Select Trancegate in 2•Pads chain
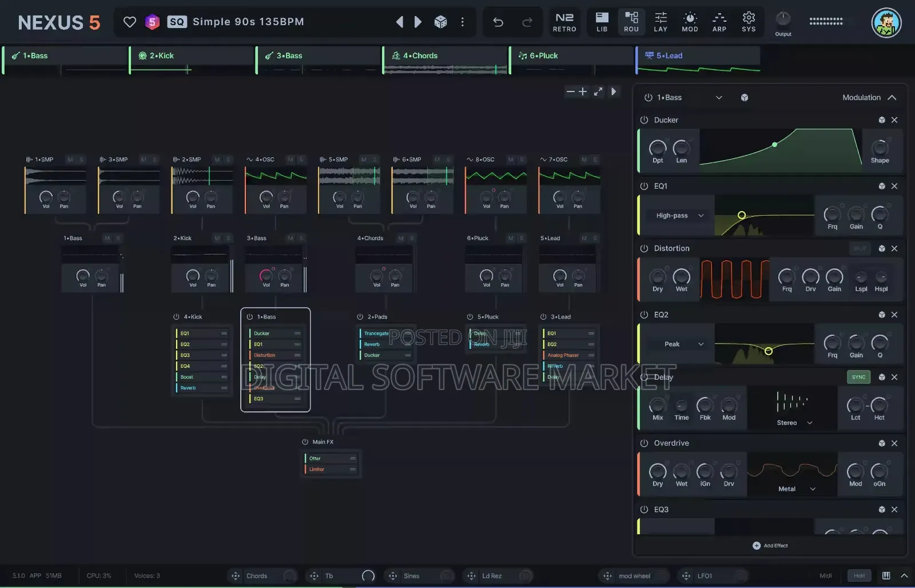The image size is (915, 588). 385,333
